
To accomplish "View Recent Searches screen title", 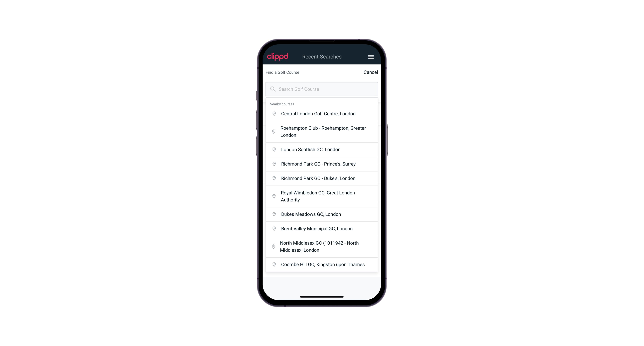I will click(322, 57).
